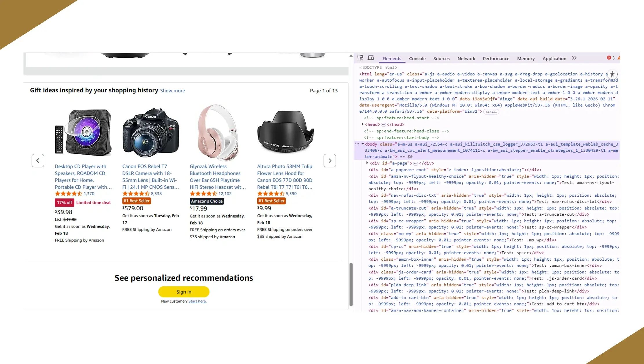Open the accessibility tree view icon

click(612, 74)
